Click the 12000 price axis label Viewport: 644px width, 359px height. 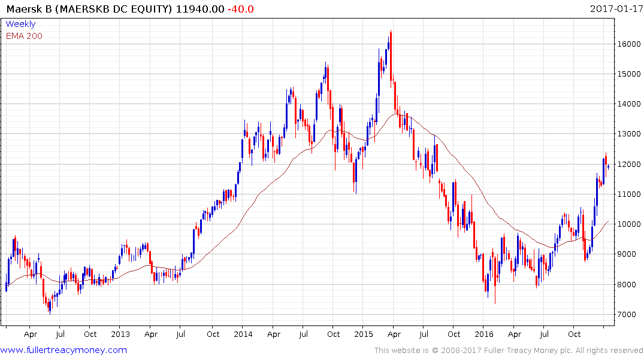[x=629, y=164]
